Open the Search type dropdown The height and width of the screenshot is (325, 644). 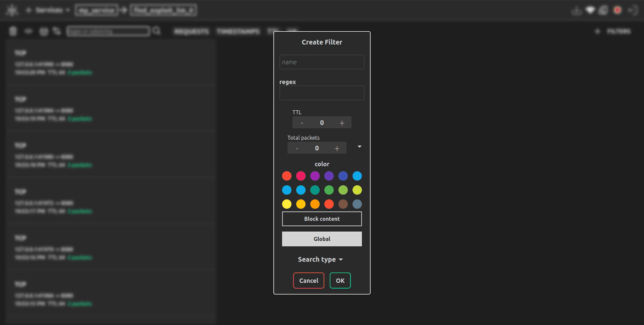321,259
